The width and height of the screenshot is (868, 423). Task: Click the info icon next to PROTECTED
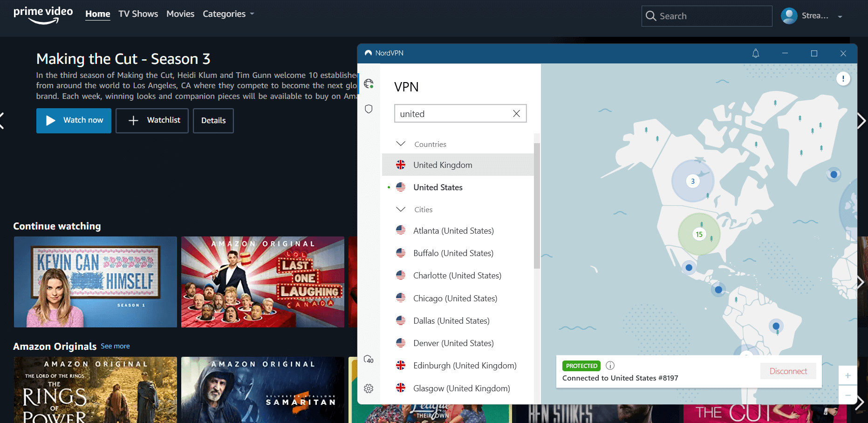(x=610, y=366)
